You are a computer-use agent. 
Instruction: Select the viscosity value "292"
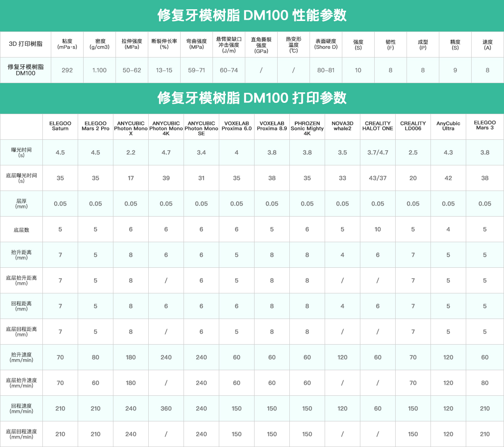(67, 70)
